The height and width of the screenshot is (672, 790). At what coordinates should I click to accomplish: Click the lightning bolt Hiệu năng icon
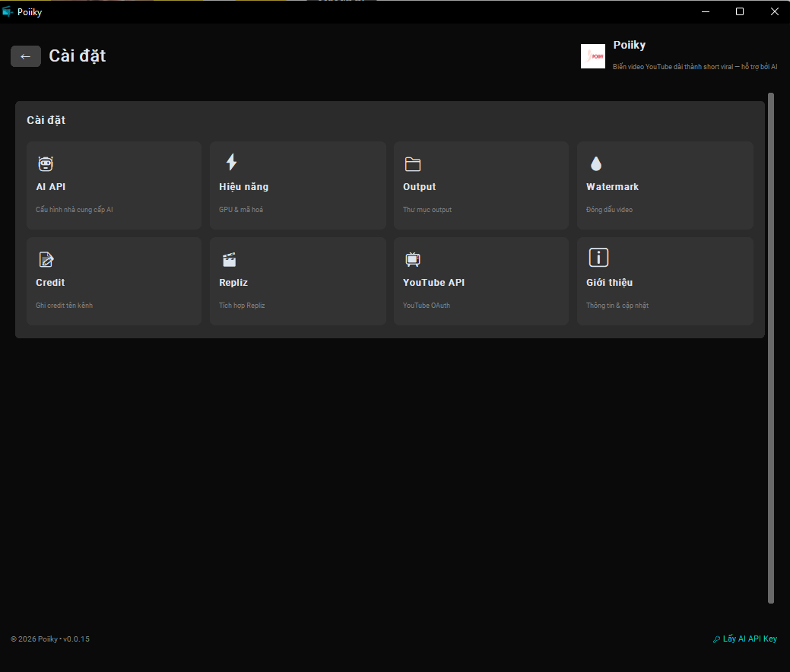click(231, 162)
